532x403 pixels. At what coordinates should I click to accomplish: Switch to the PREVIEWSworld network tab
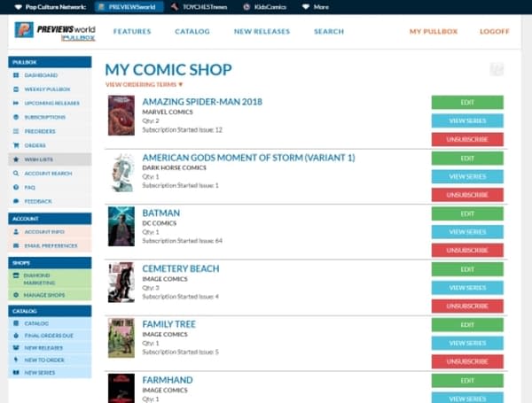click(129, 7)
